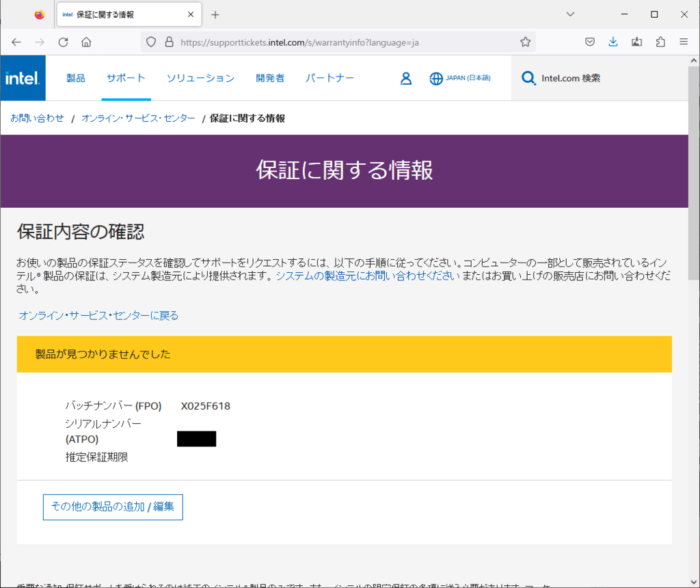700x588 pixels.
Task: Open the 製品 menu
Action: pyautogui.click(x=75, y=78)
